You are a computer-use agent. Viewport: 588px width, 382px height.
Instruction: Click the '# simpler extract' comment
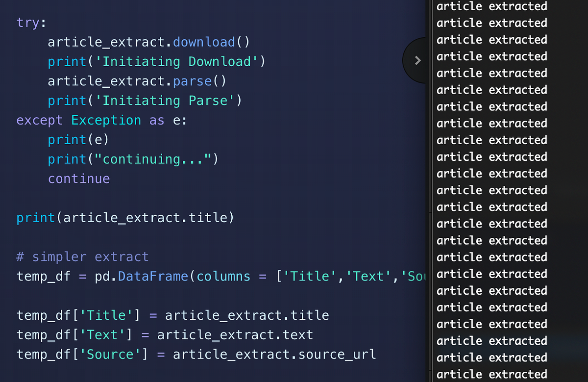pyautogui.click(x=82, y=256)
